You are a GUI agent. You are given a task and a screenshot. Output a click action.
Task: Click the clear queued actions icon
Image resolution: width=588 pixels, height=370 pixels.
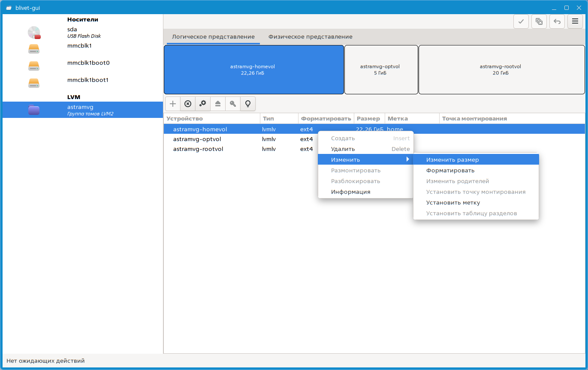click(x=539, y=21)
